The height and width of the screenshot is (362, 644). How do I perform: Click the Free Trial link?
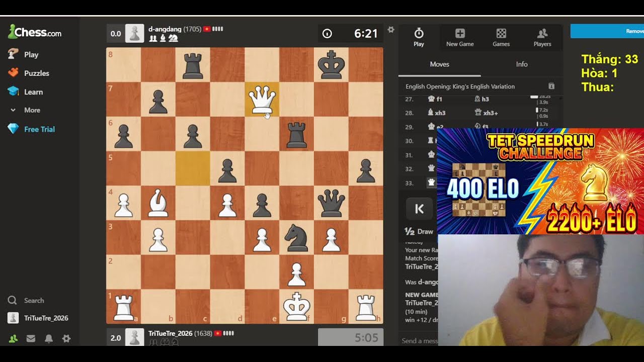click(32, 129)
